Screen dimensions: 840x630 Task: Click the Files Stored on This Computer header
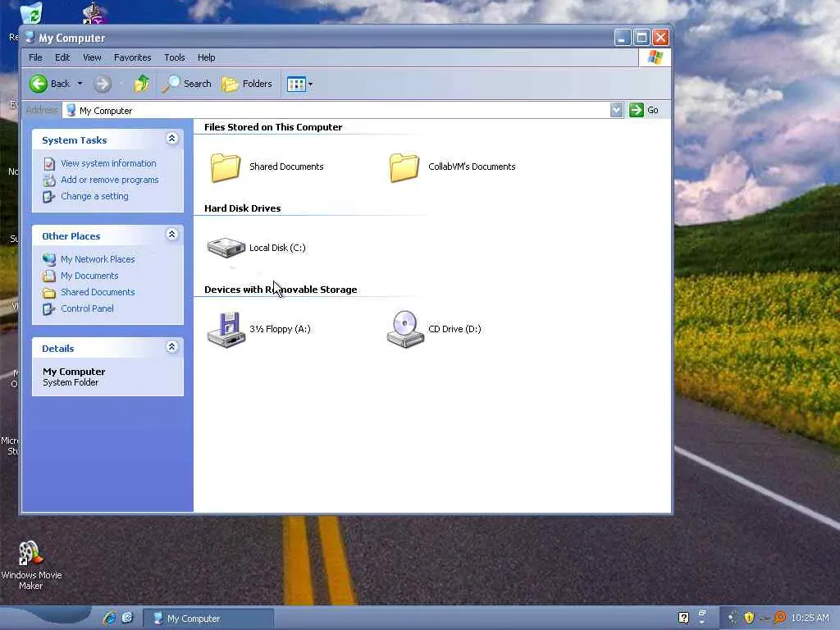click(273, 127)
